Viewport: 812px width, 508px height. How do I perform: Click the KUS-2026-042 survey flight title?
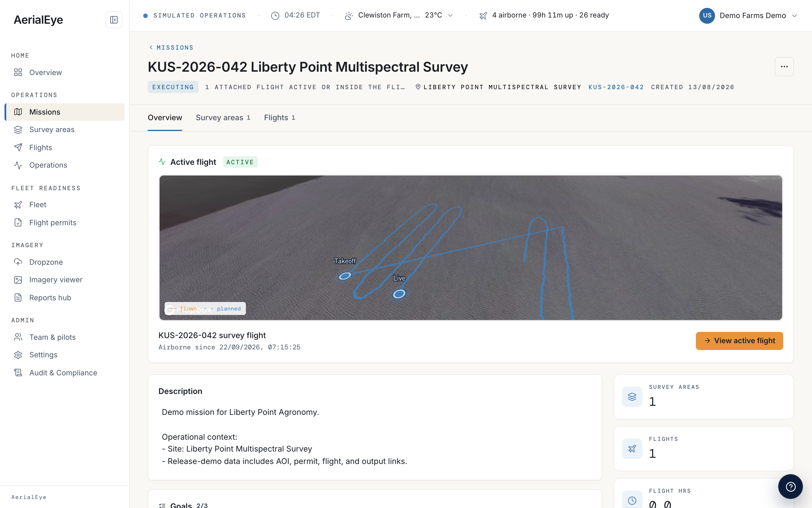coord(212,335)
